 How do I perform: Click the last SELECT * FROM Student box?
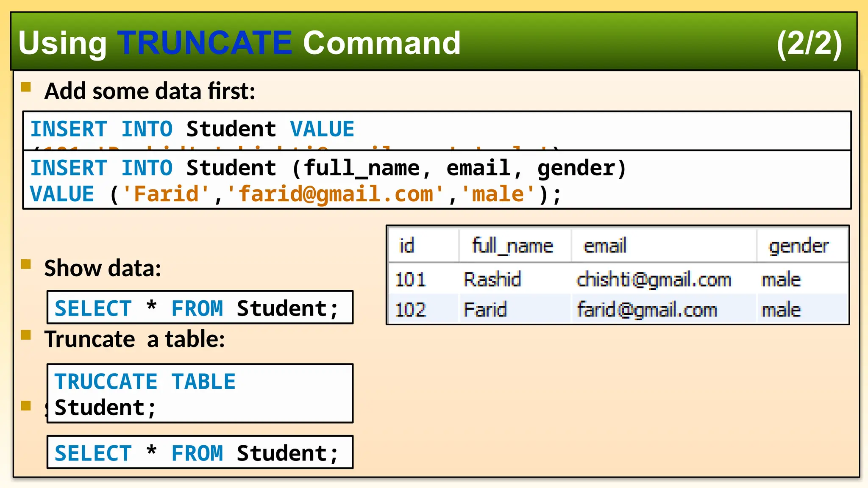click(200, 452)
